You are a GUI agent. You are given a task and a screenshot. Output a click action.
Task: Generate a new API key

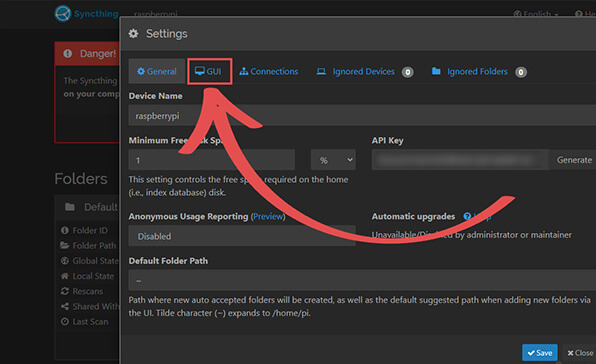click(573, 160)
